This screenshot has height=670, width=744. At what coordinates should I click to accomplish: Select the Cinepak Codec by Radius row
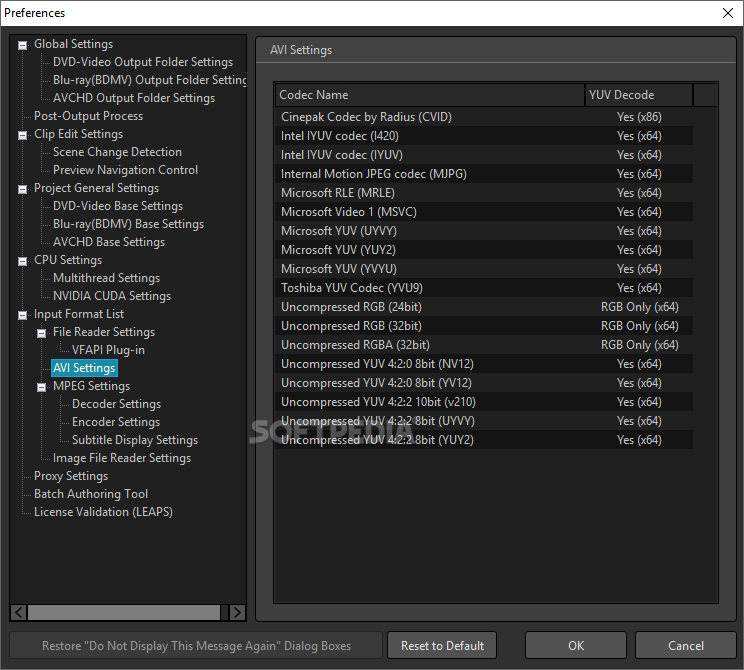[x=484, y=117]
